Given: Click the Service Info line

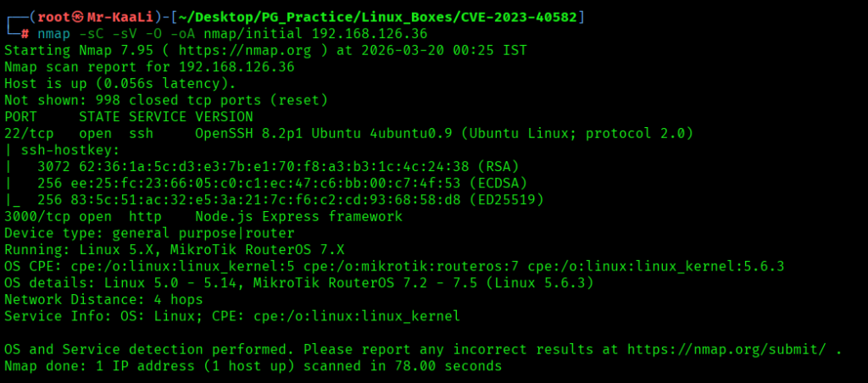Looking at the screenshot, I should click(232, 316).
